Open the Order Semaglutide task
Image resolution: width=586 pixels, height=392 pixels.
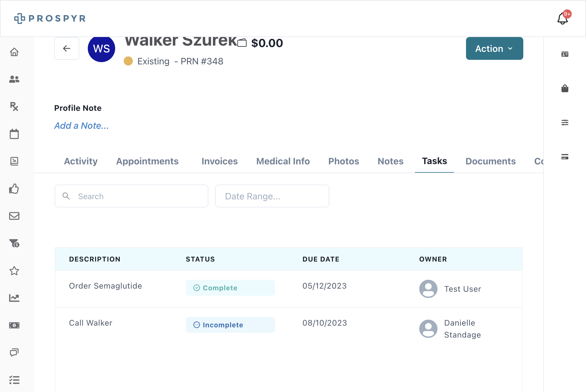[x=105, y=286]
